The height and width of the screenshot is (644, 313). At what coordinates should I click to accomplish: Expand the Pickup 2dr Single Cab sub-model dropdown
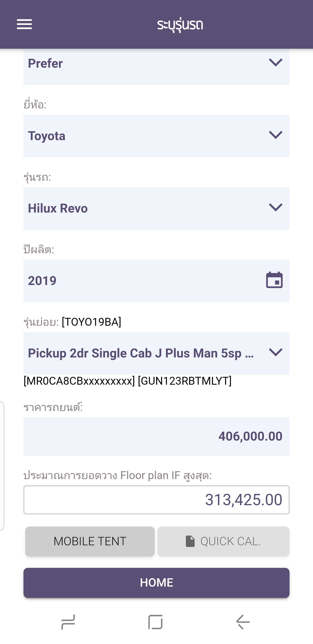pos(156,353)
